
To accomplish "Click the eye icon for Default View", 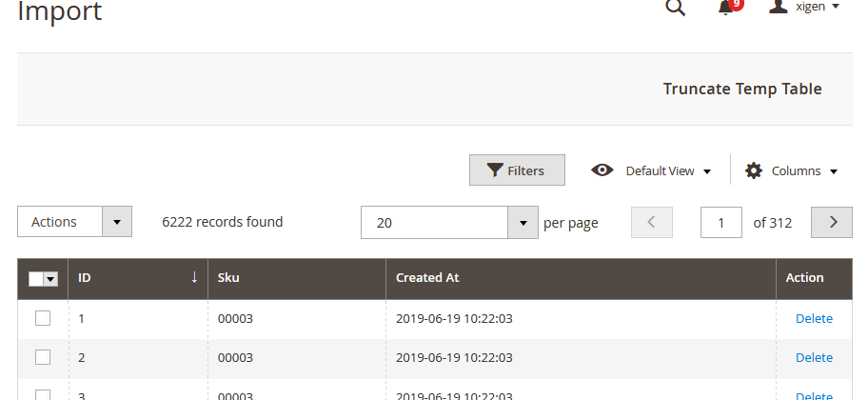I will [x=602, y=170].
